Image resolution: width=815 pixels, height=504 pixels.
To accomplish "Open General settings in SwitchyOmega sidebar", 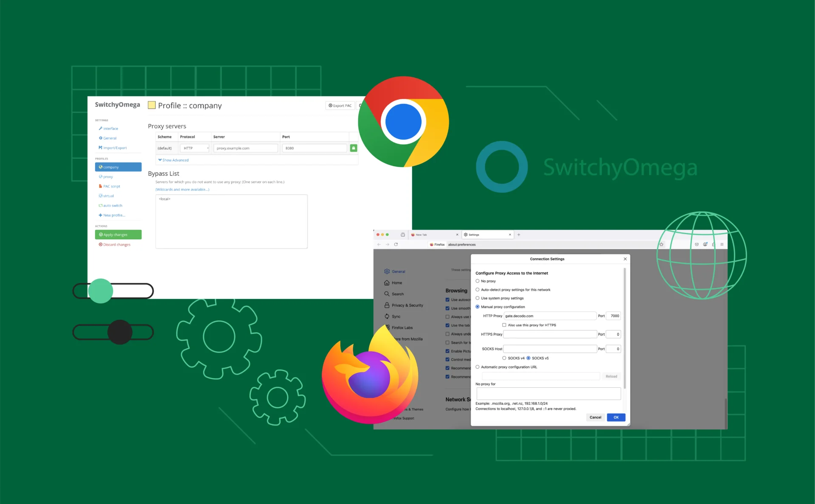I will (108, 138).
